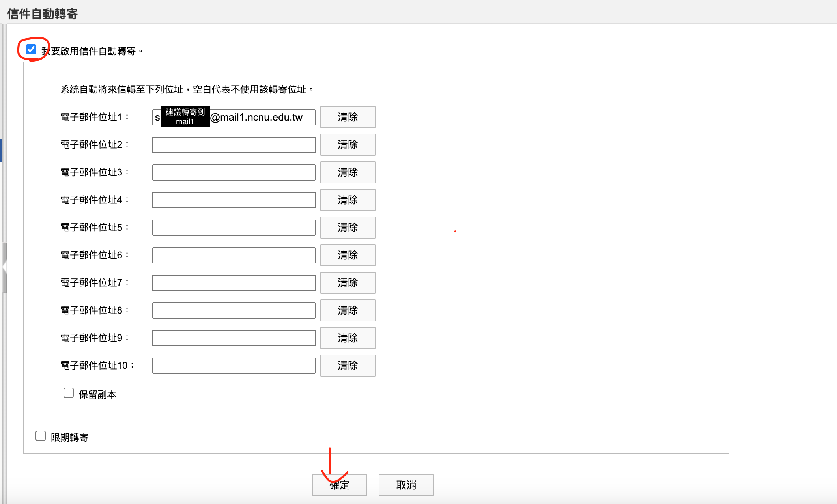Click the 限期轉寄 label text
Viewport: 837px width, 504px height.
pos(69,437)
